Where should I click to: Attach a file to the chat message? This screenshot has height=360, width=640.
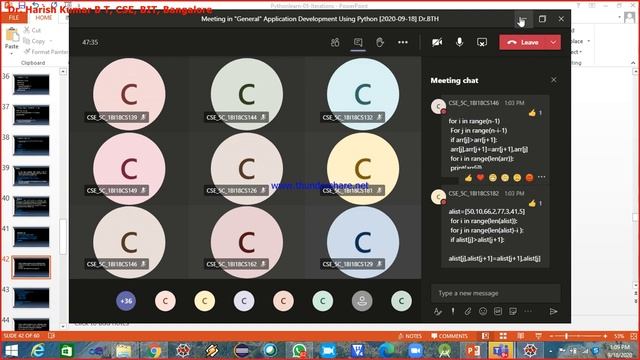coord(468,311)
